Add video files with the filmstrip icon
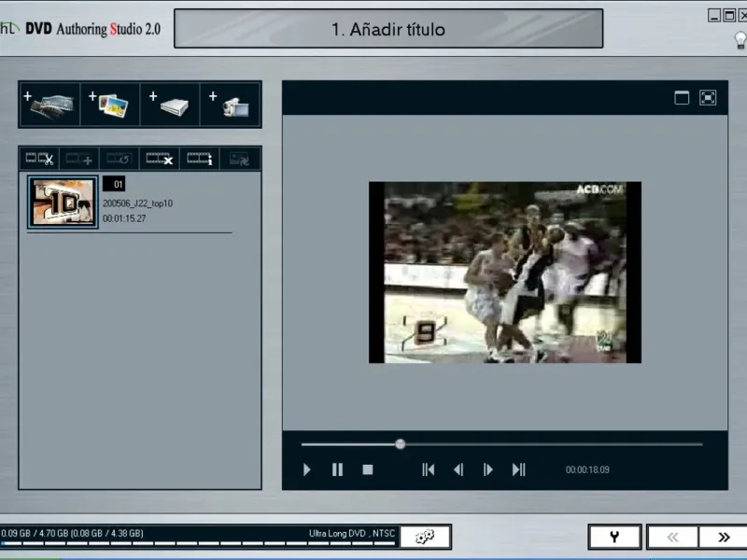The height and width of the screenshot is (560, 747). click(x=50, y=105)
